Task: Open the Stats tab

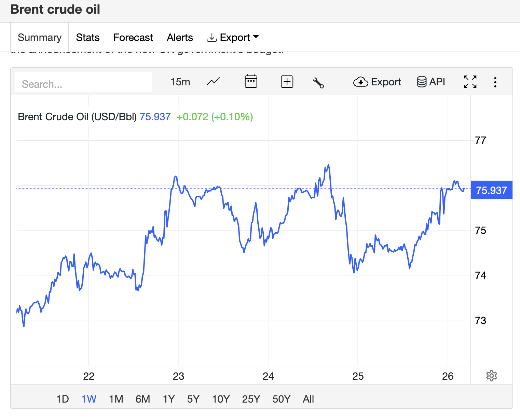Action: pos(88,38)
